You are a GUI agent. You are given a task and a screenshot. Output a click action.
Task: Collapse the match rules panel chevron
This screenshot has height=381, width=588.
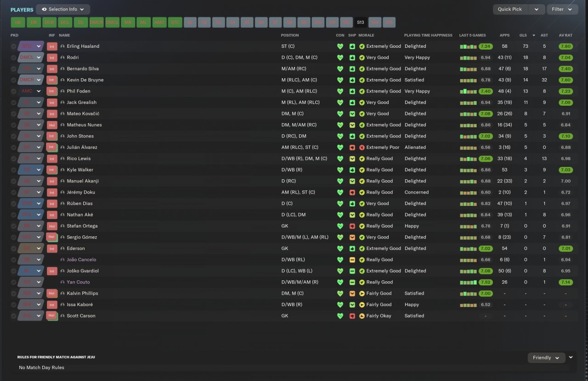click(571, 357)
